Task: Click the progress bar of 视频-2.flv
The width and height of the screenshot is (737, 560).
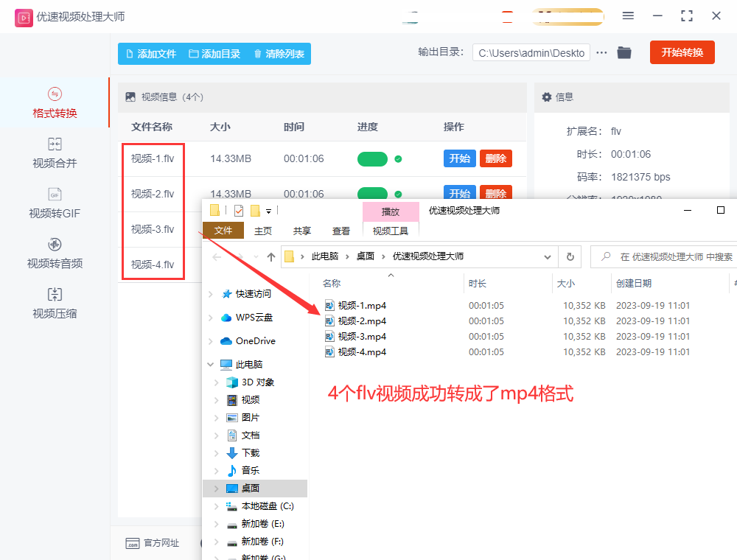Action: point(372,193)
